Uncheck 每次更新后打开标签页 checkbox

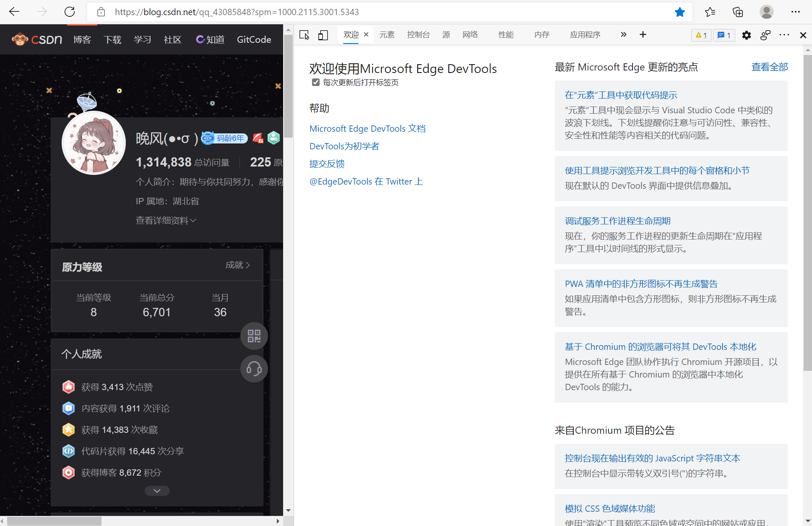(316, 82)
